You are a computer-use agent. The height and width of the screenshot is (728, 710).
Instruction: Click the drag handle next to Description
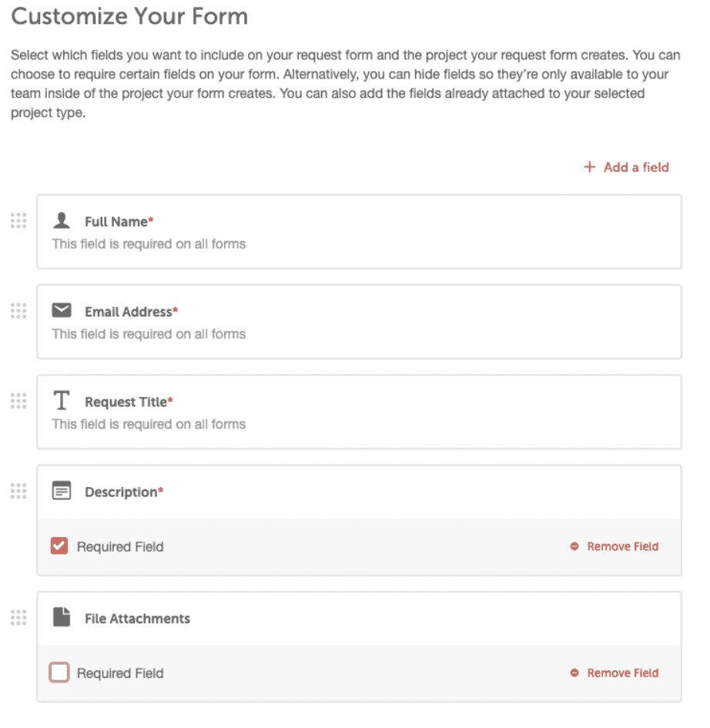pyautogui.click(x=18, y=491)
